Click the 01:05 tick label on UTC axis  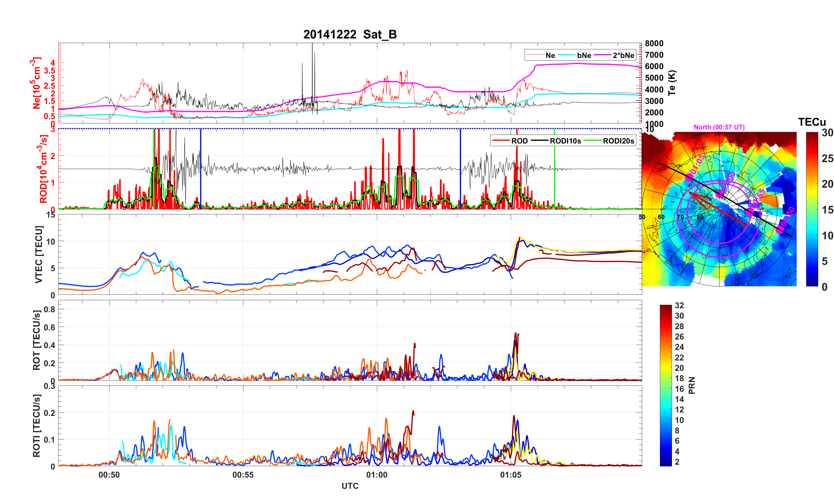(511, 474)
